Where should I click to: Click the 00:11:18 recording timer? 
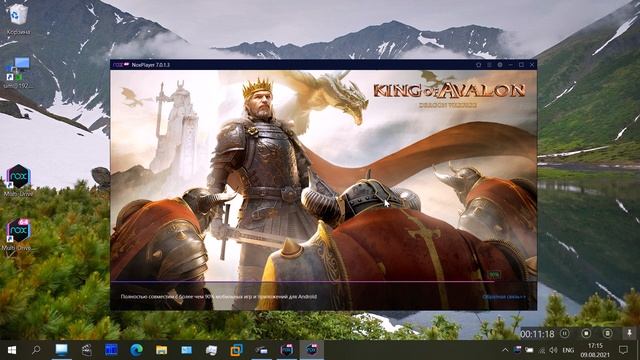pyautogui.click(x=537, y=334)
